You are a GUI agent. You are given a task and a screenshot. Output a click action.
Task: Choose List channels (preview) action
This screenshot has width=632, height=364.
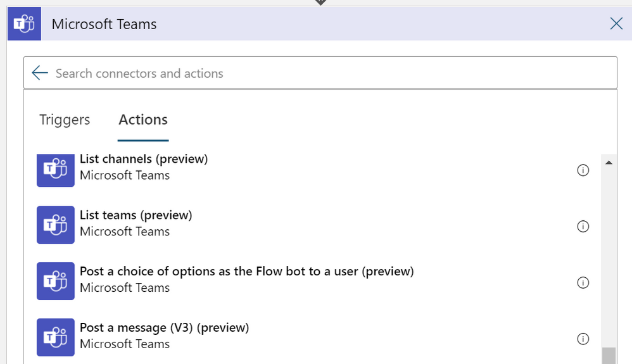click(x=143, y=159)
